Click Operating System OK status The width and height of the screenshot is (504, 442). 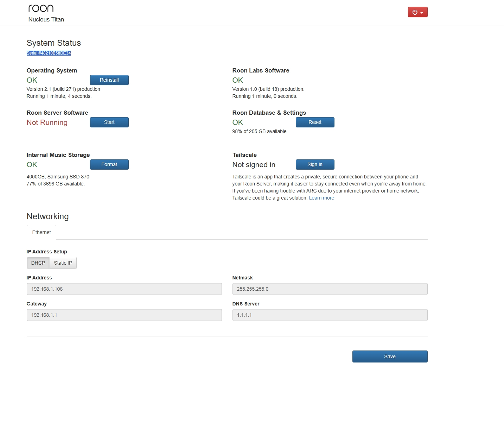tap(32, 80)
